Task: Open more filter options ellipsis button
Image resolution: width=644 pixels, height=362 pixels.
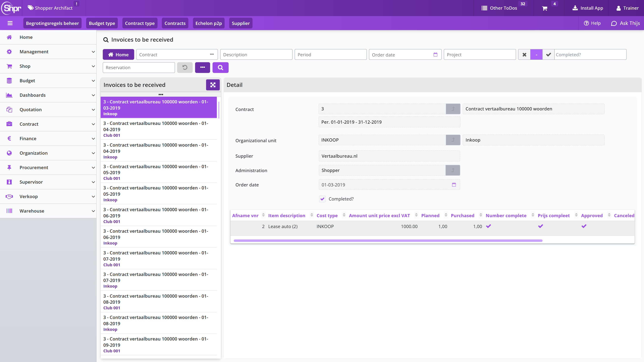Action: click(x=202, y=67)
